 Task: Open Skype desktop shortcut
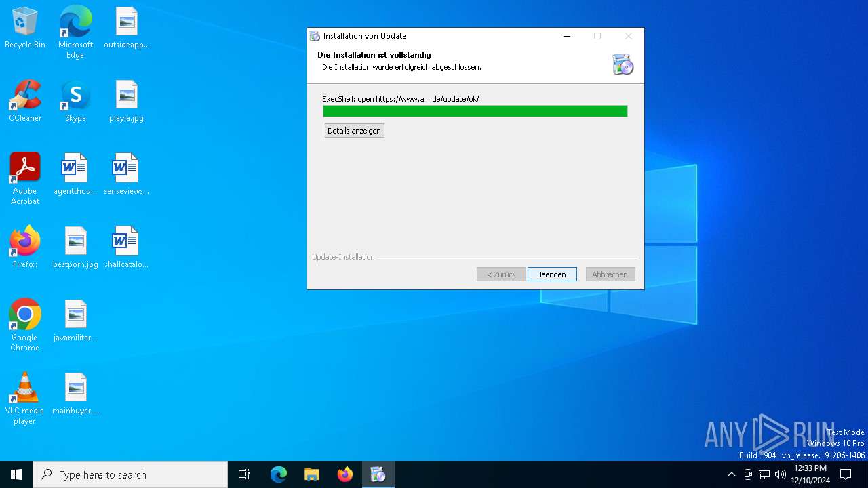[75, 101]
